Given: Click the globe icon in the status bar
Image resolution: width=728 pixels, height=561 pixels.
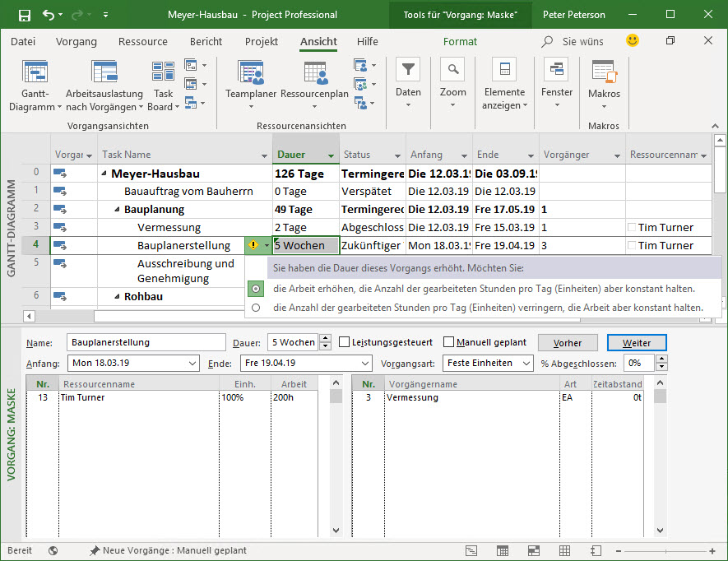Looking at the screenshot, I should pyautogui.click(x=53, y=551).
